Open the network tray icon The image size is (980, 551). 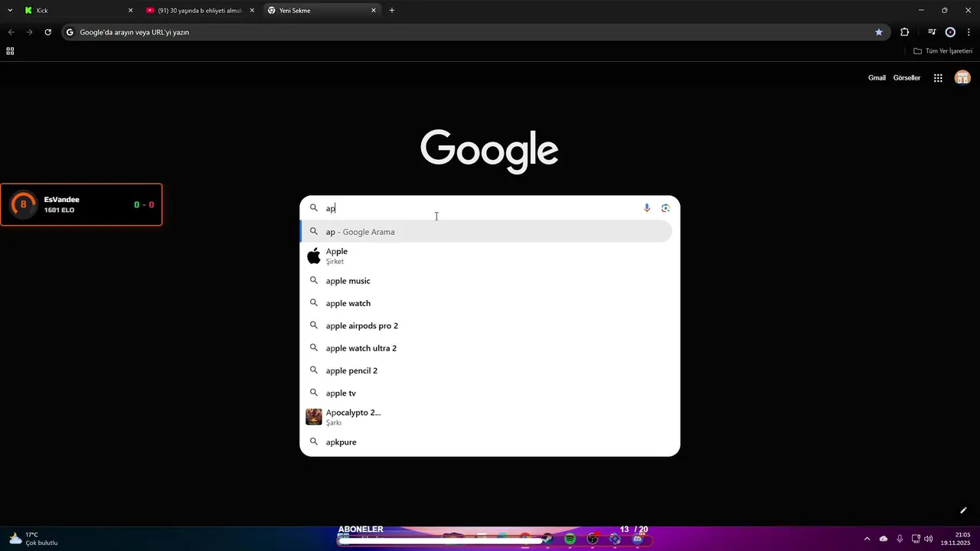coord(916,539)
